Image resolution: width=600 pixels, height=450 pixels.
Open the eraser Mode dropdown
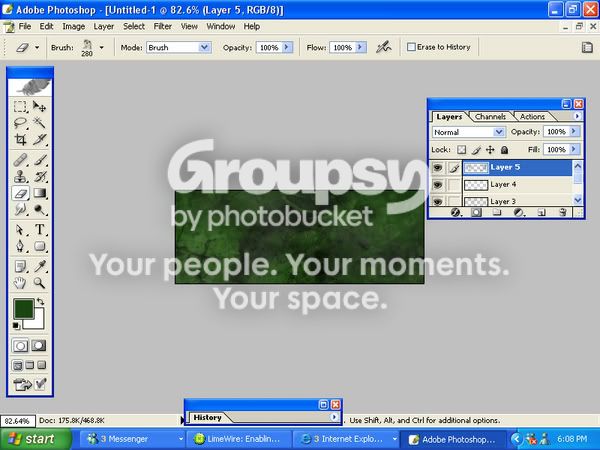point(204,47)
